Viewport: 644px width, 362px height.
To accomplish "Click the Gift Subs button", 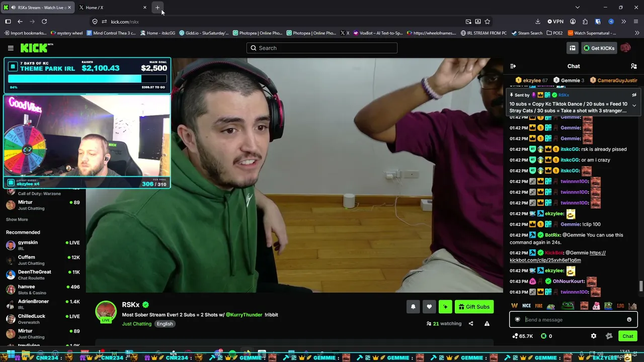I will point(473,307).
